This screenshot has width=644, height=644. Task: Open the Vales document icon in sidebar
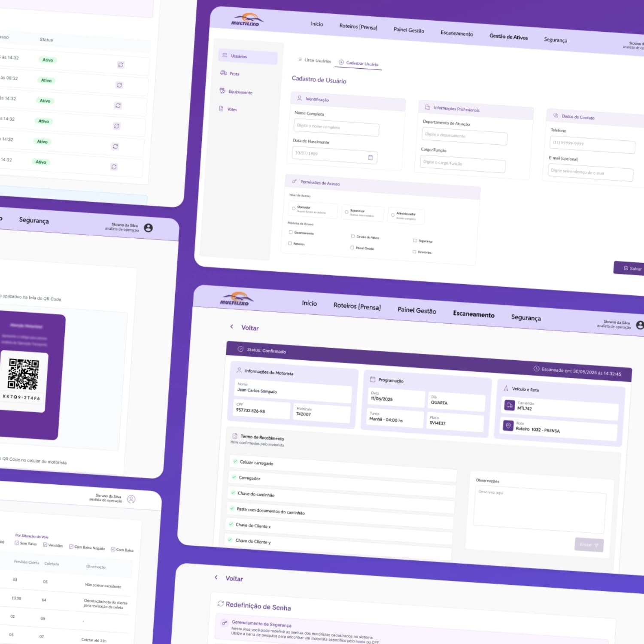click(221, 109)
